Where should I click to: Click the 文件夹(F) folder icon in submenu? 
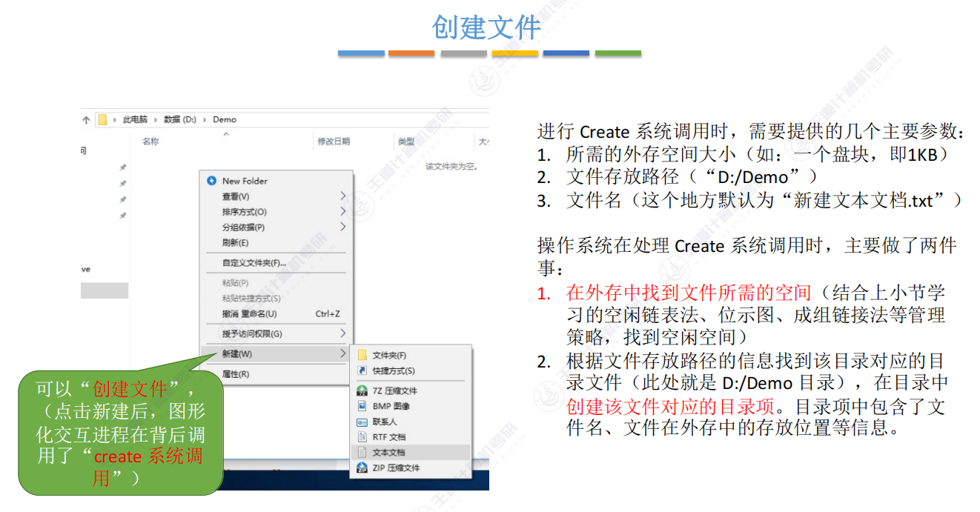pos(362,356)
